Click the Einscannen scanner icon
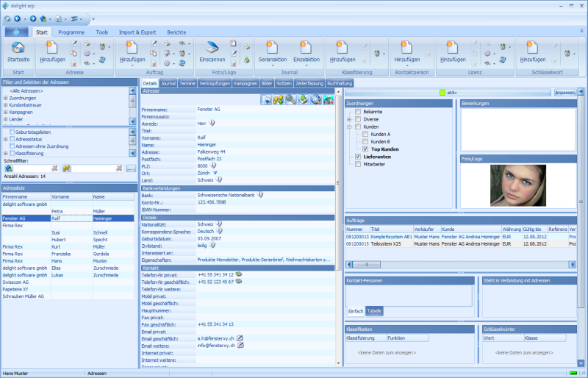Image resolution: width=588 pixels, height=378 pixels. [212, 48]
